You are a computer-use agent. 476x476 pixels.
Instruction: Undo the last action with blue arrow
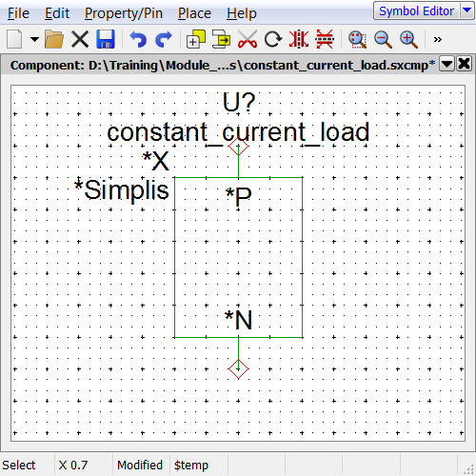click(138, 39)
